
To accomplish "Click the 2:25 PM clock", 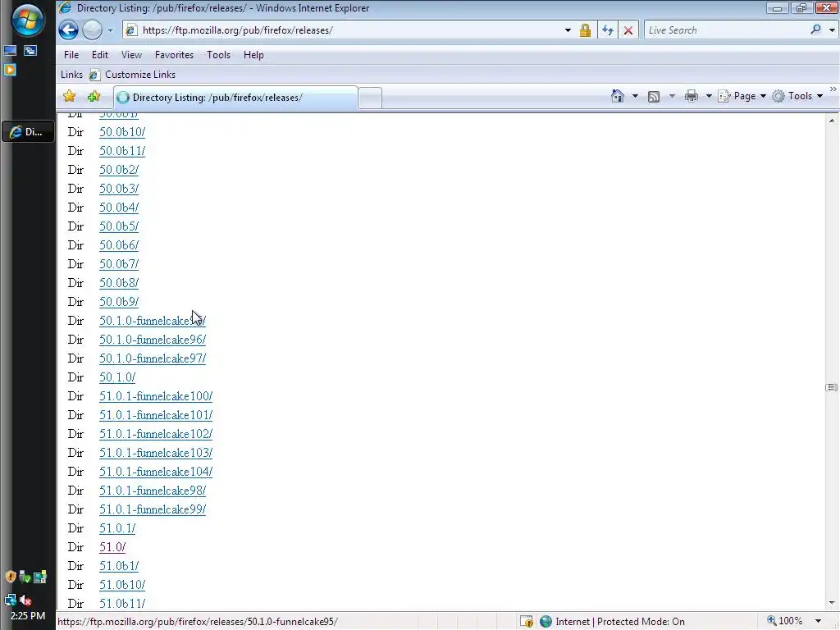I will pyautogui.click(x=27, y=616).
